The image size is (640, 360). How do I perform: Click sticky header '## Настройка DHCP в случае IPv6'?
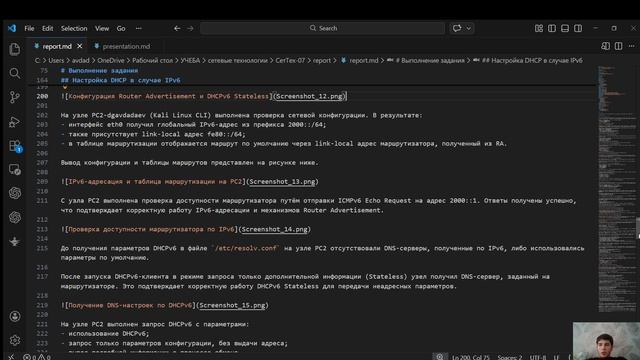click(x=121, y=80)
